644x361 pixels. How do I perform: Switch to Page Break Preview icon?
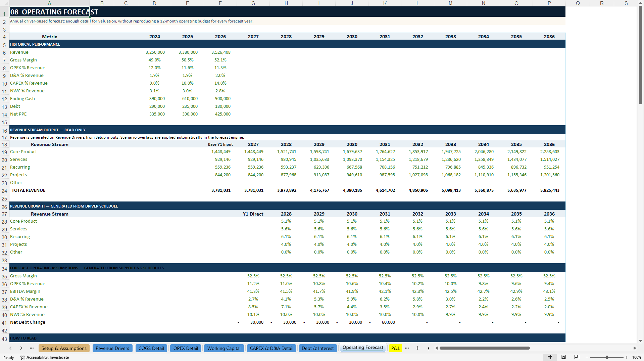(577, 357)
